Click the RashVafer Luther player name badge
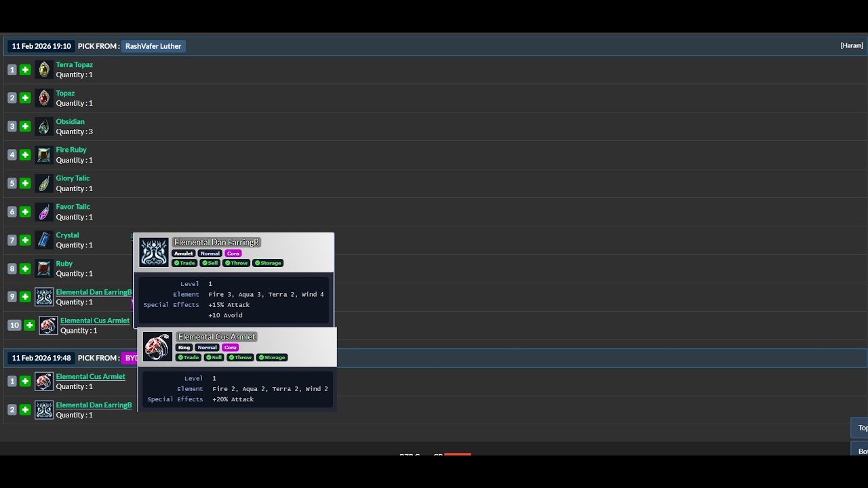This screenshot has height=488, width=868. (x=153, y=46)
